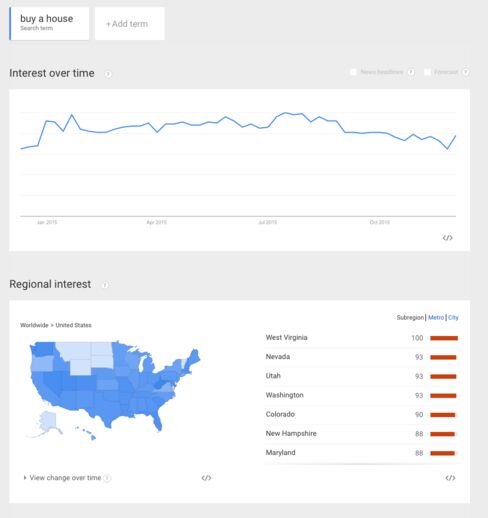
Task: Toggle the Forecast checkbox
Action: pos(427,72)
